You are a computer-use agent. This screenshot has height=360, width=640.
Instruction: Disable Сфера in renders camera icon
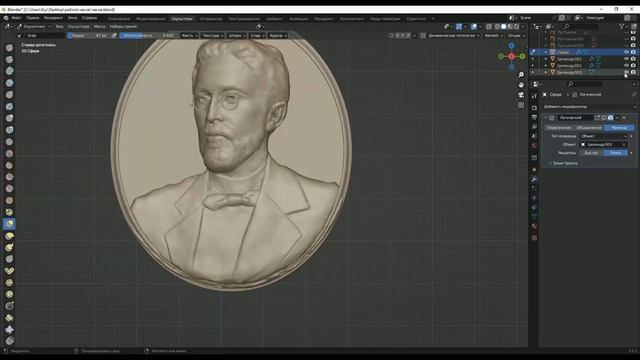click(x=633, y=52)
